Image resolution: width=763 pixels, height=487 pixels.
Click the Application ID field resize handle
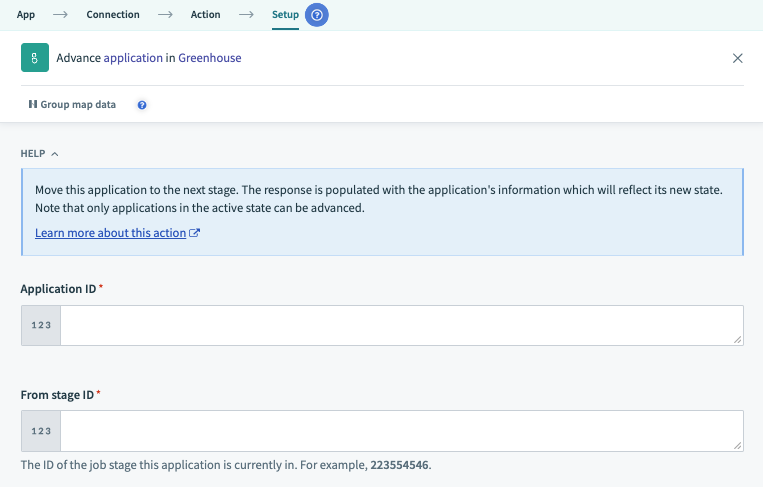738,340
